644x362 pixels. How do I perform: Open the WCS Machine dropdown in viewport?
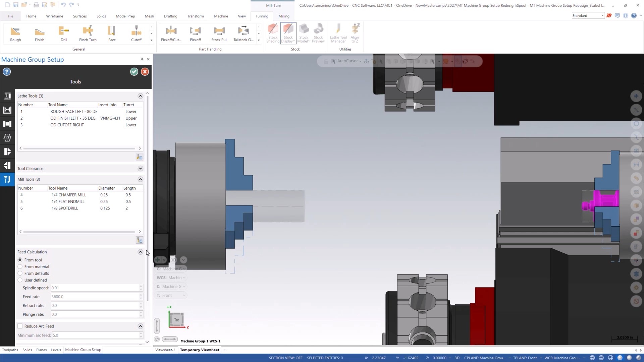click(x=171, y=278)
